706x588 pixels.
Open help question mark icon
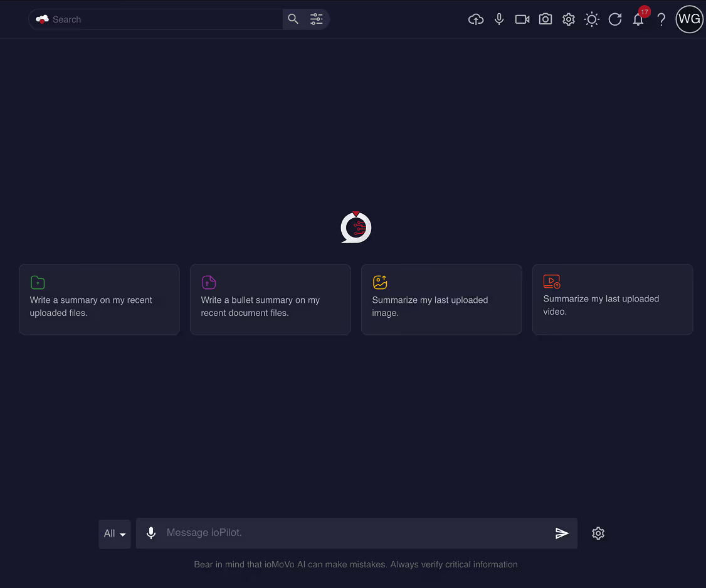pyautogui.click(x=661, y=19)
